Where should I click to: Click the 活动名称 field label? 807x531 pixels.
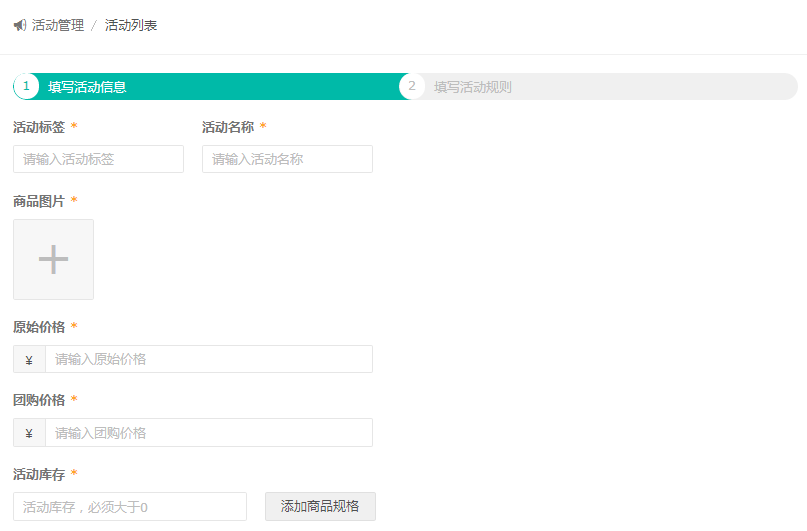[228, 127]
